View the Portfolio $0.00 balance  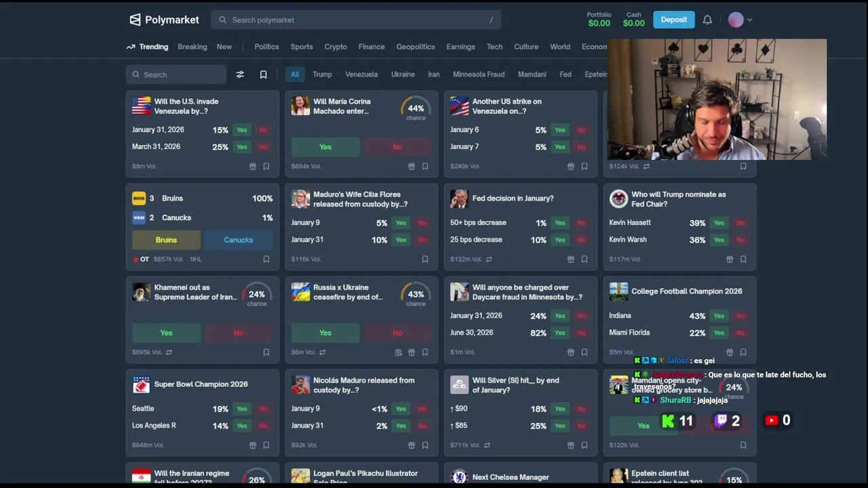click(599, 20)
